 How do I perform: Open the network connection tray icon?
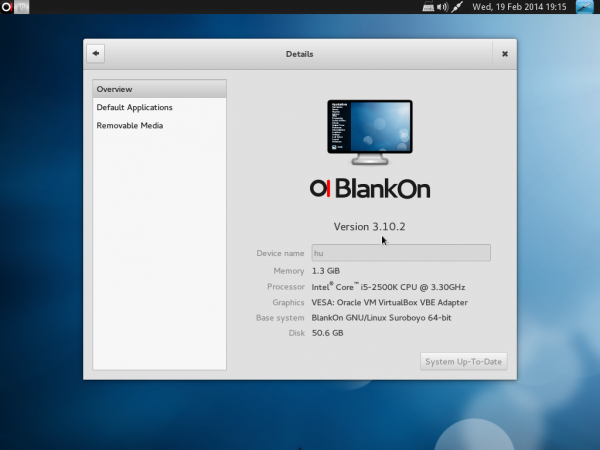click(457, 7)
